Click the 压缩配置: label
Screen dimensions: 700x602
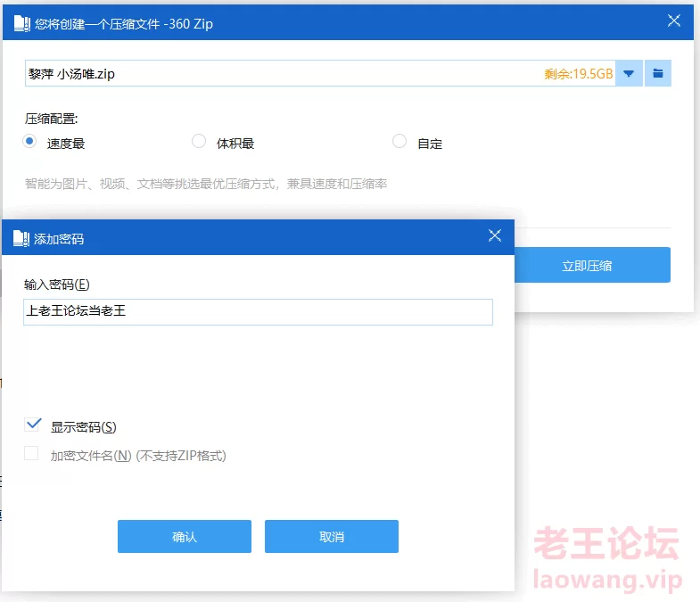(x=52, y=119)
